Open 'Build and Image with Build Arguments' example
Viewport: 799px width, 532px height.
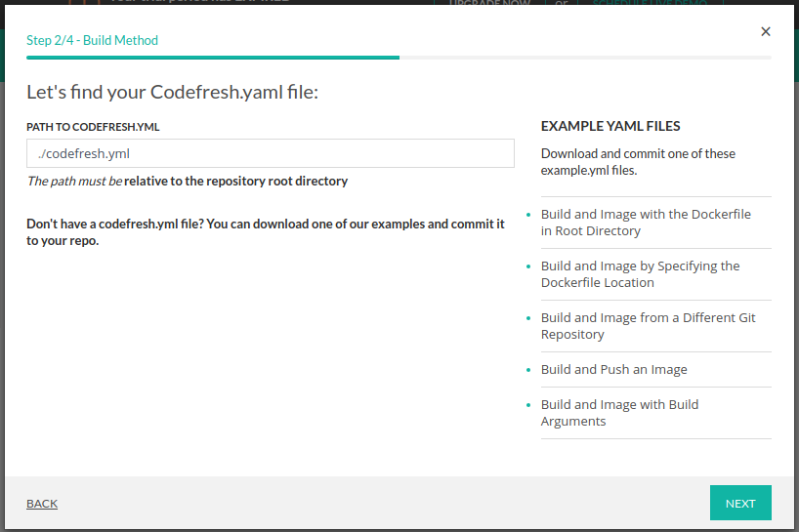coord(619,413)
